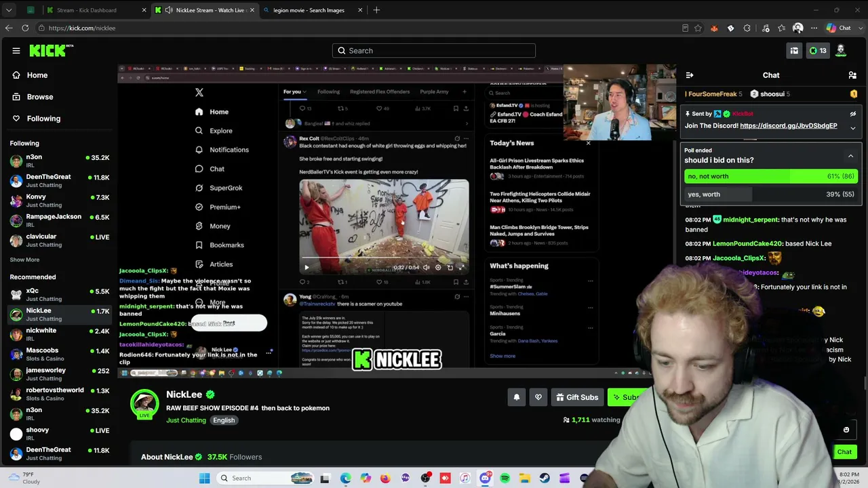868x488 pixels.
Task: Mute the NickLee Stream browser tab audio
Action: tap(169, 10)
